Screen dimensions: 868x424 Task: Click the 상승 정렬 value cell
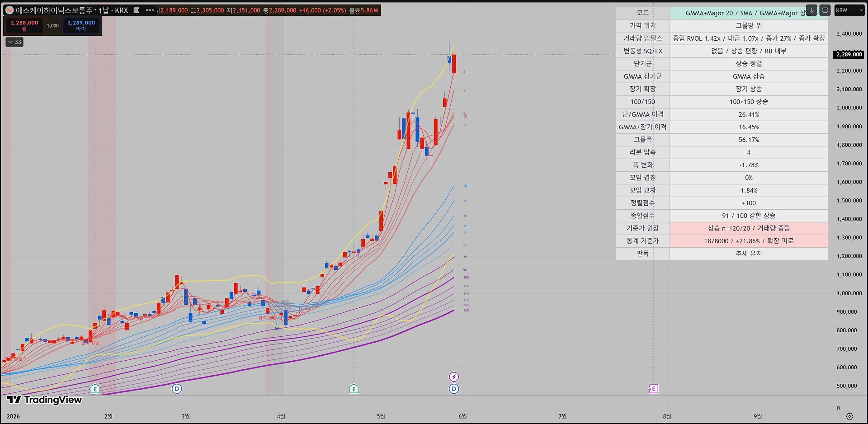coord(749,64)
